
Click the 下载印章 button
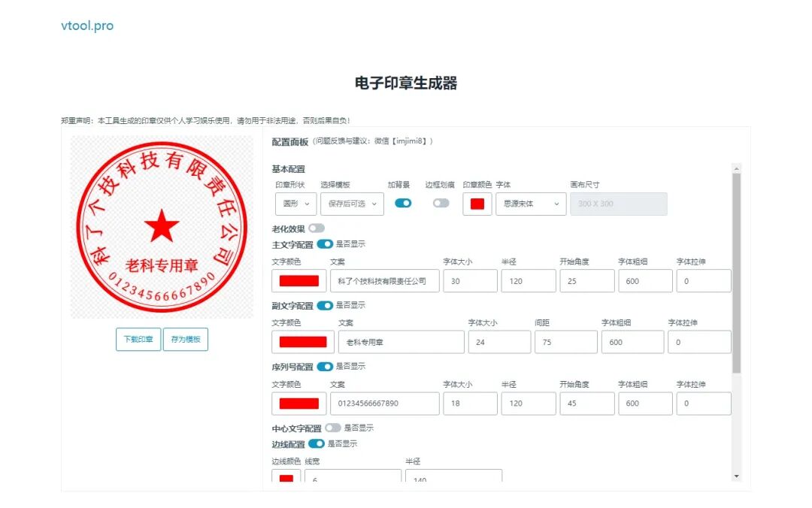click(x=138, y=339)
